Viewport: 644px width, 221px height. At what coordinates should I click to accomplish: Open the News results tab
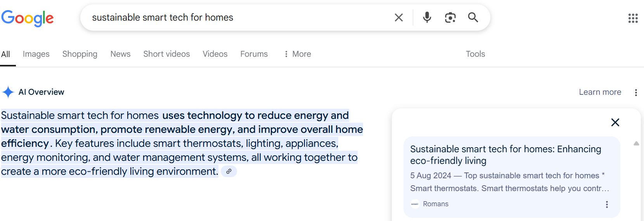[x=120, y=54]
